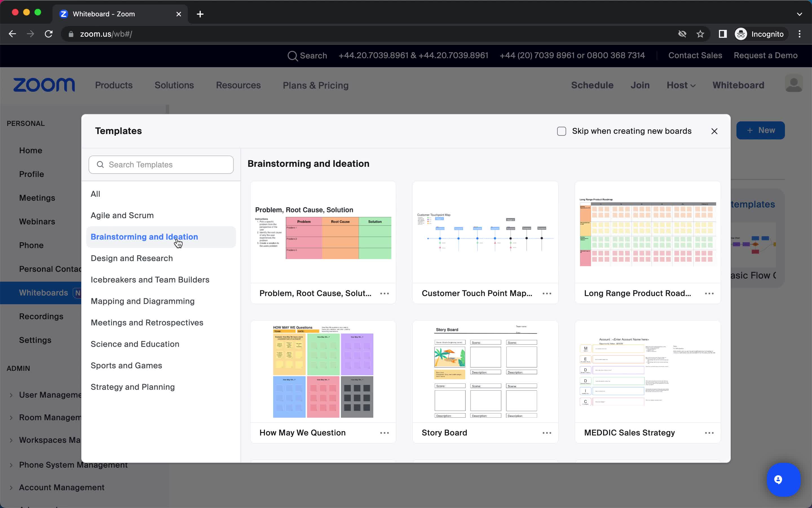Image resolution: width=812 pixels, height=508 pixels.
Task: Select Strategy and Planning category
Action: click(161, 387)
